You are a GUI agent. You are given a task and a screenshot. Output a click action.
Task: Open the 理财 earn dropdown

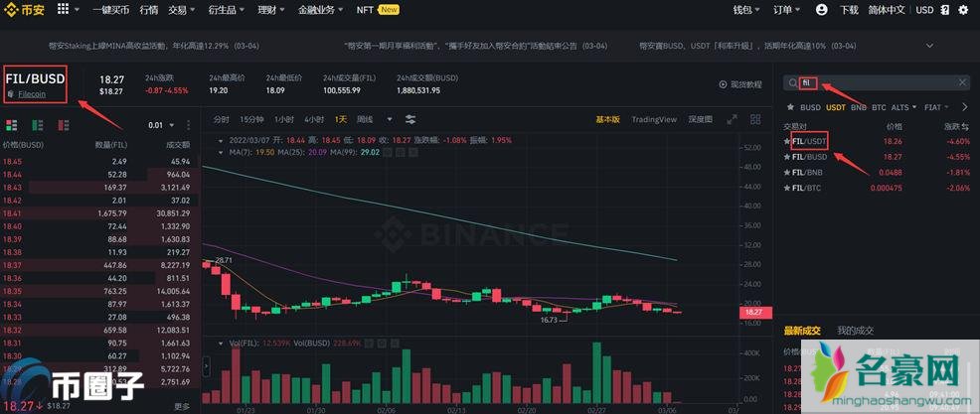[271, 10]
